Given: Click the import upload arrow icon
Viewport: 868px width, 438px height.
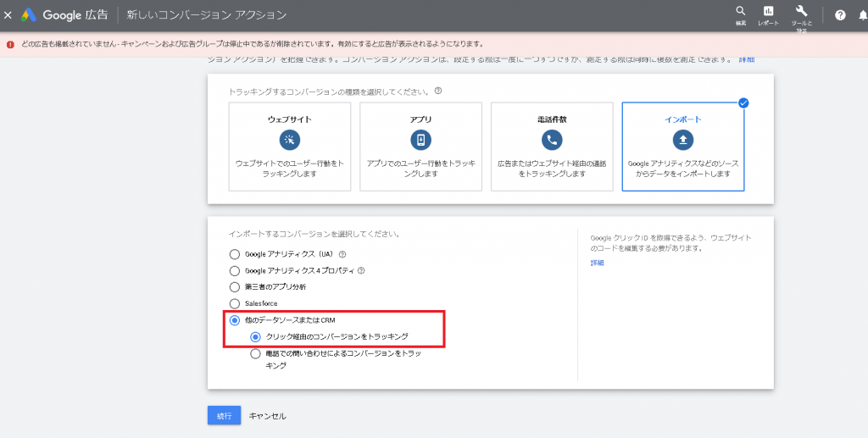Looking at the screenshot, I should click(683, 140).
